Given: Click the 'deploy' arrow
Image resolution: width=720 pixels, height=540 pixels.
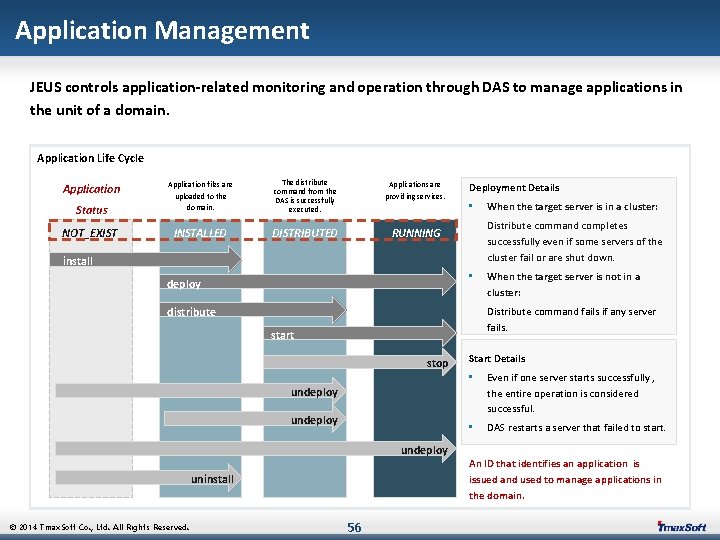Looking at the screenshot, I should click(x=308, y=281).
